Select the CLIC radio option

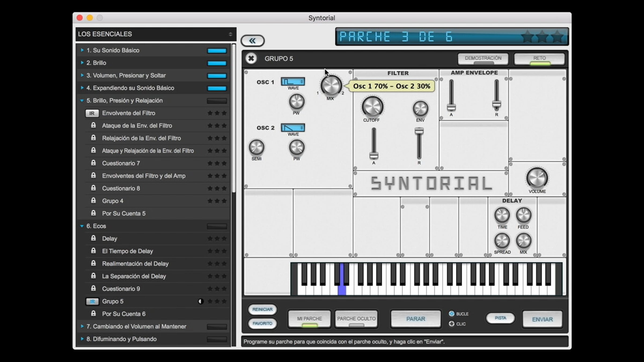(x=452, y=324)
